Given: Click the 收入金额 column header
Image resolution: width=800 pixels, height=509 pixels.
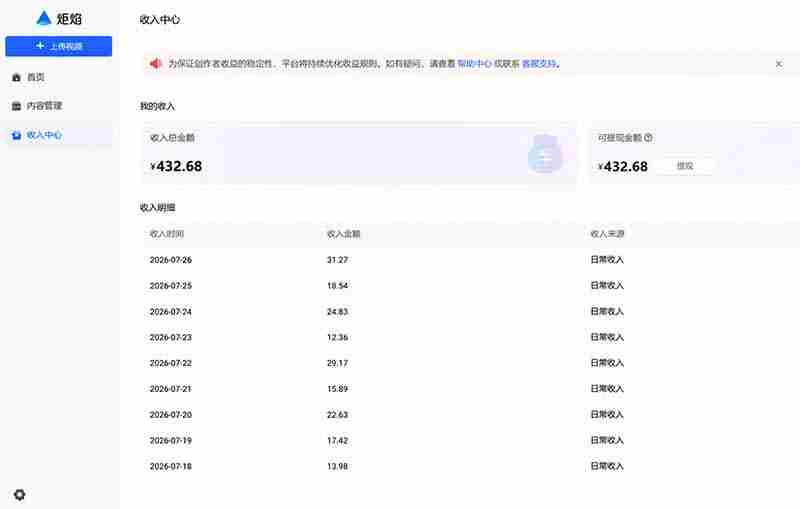Looking at the screenshot, I should coord(343,234).
